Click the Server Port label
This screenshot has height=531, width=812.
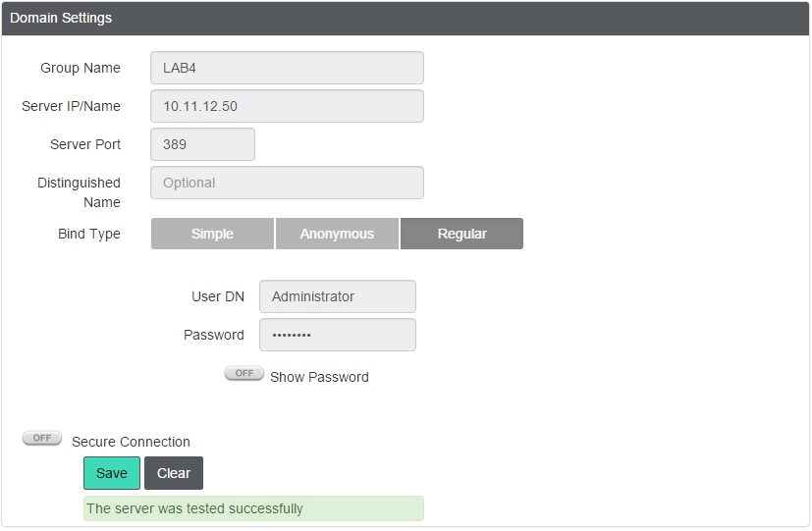85,144
